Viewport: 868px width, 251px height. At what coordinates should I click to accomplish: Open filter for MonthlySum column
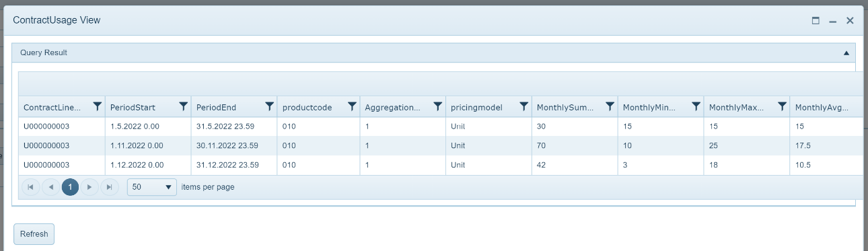[610, 106]
